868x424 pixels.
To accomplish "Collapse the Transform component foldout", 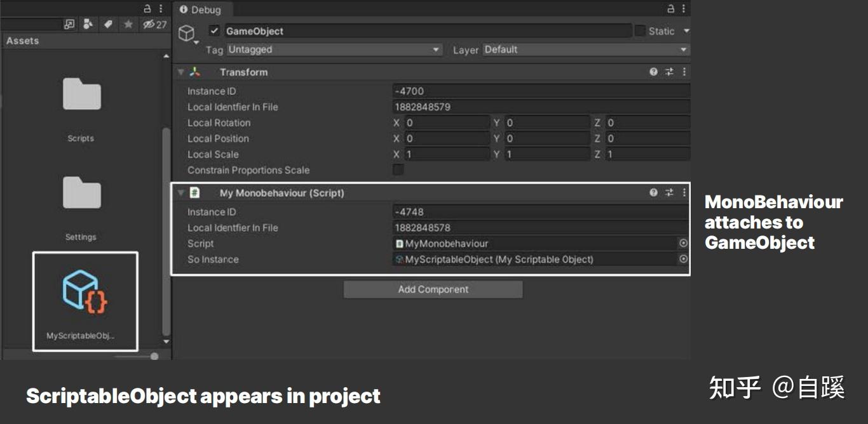I will [x=180, y=72].
